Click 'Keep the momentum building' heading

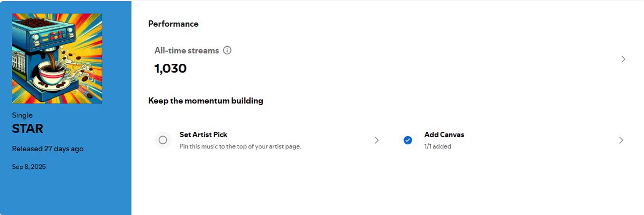point(206,100)
